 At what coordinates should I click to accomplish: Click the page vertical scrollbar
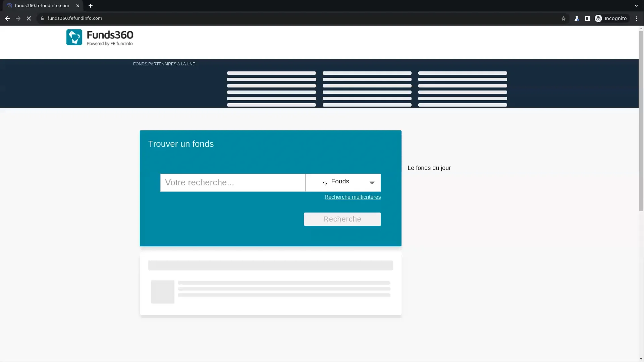[x=641, y=121]
